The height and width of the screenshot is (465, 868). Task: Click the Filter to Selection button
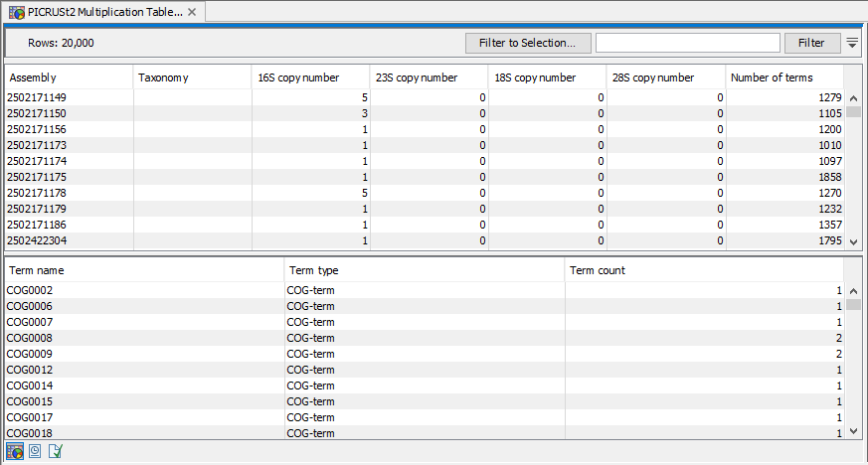point(528,43)
